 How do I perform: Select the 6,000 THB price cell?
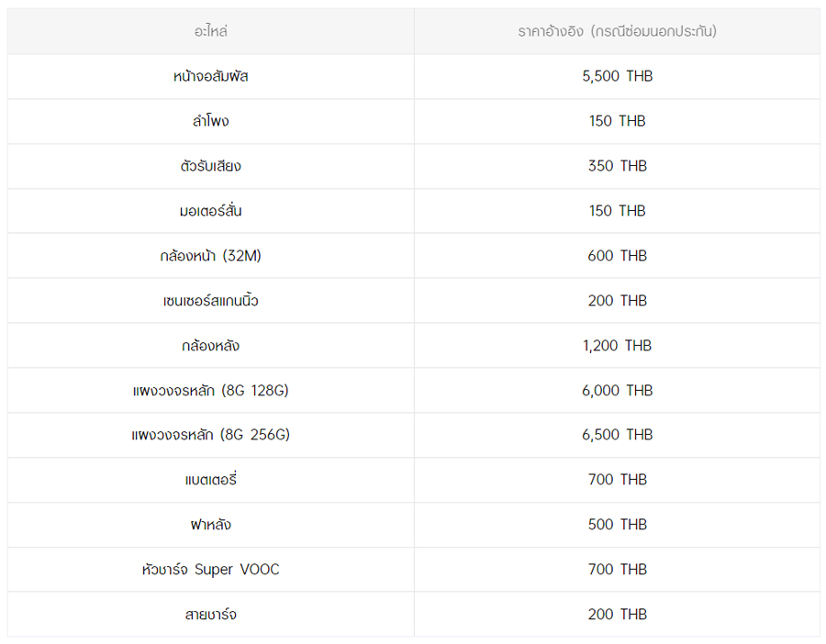pos(617,391)
